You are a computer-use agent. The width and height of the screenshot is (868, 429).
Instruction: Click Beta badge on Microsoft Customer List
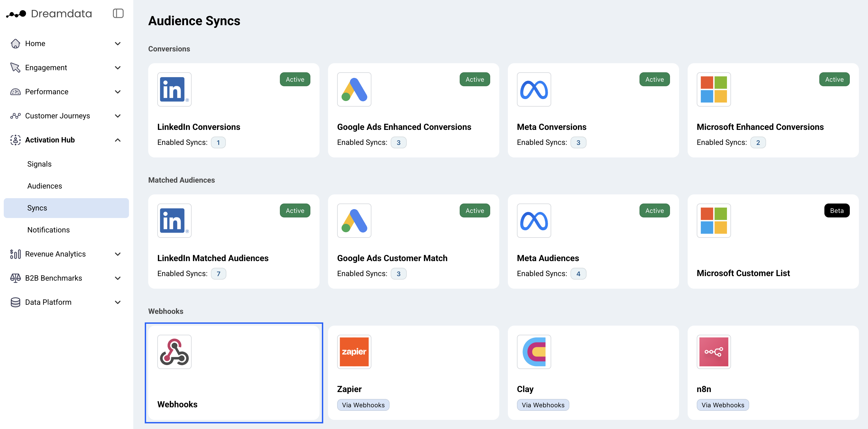837,210
